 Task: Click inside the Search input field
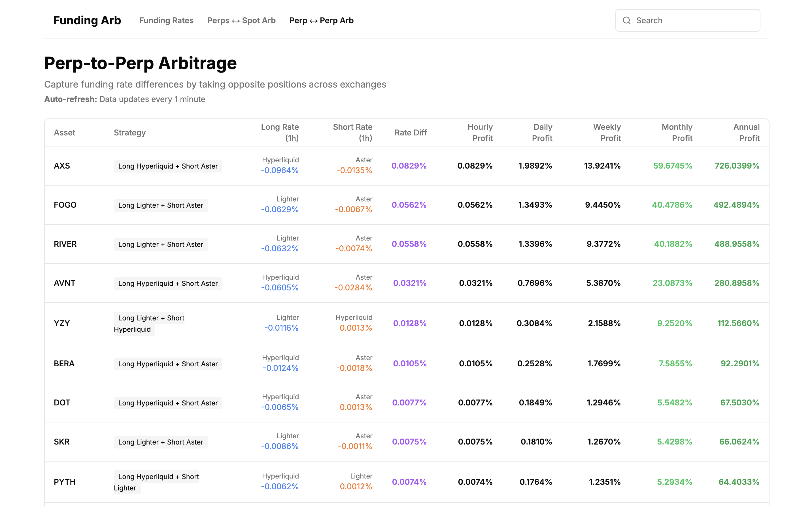pos(686,20)
